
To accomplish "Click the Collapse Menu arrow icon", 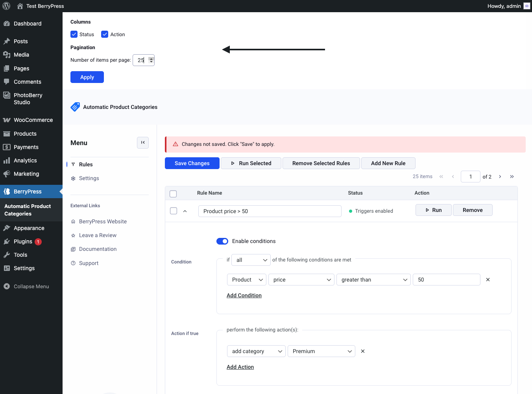I will 7,286.
